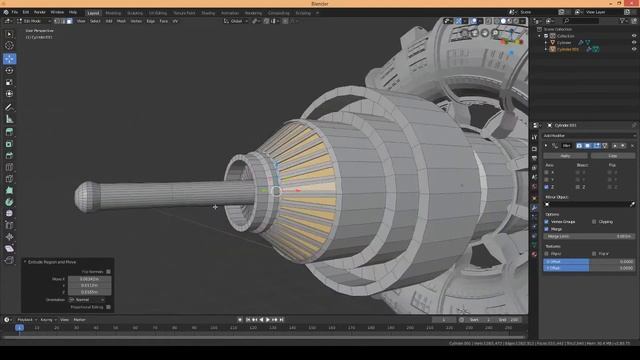
Task: Switch to vertex select mode
Action: [x=57, y=21]
